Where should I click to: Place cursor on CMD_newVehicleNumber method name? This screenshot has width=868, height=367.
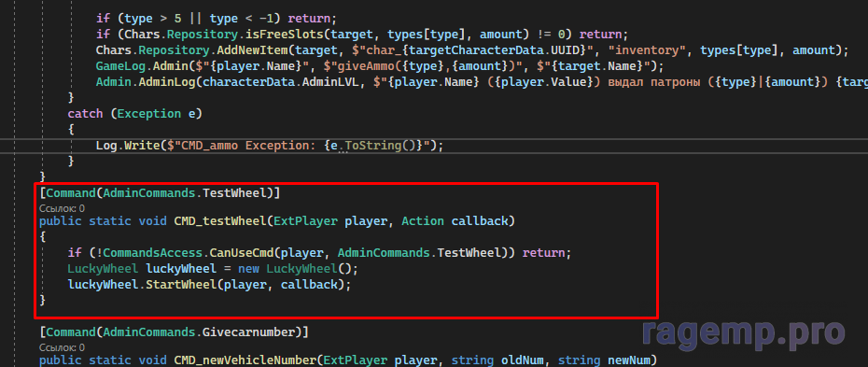tap(245, 360)
